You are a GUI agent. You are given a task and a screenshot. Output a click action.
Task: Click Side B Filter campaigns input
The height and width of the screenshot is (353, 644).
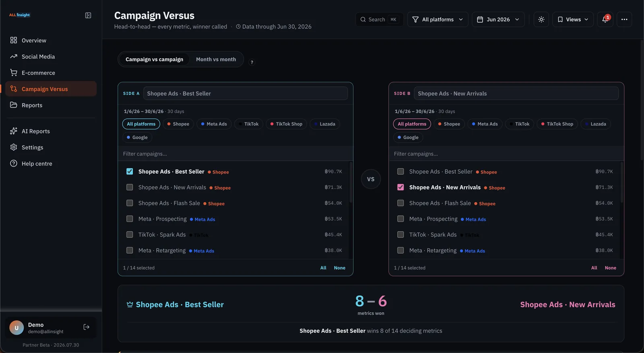click(506, 154)
